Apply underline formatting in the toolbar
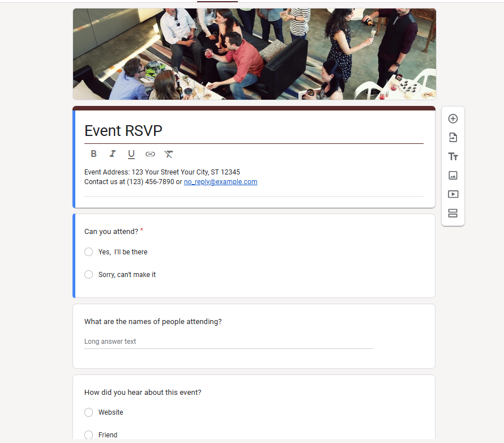The height and width of the screenshot is (443, 504). click(131, 154)
